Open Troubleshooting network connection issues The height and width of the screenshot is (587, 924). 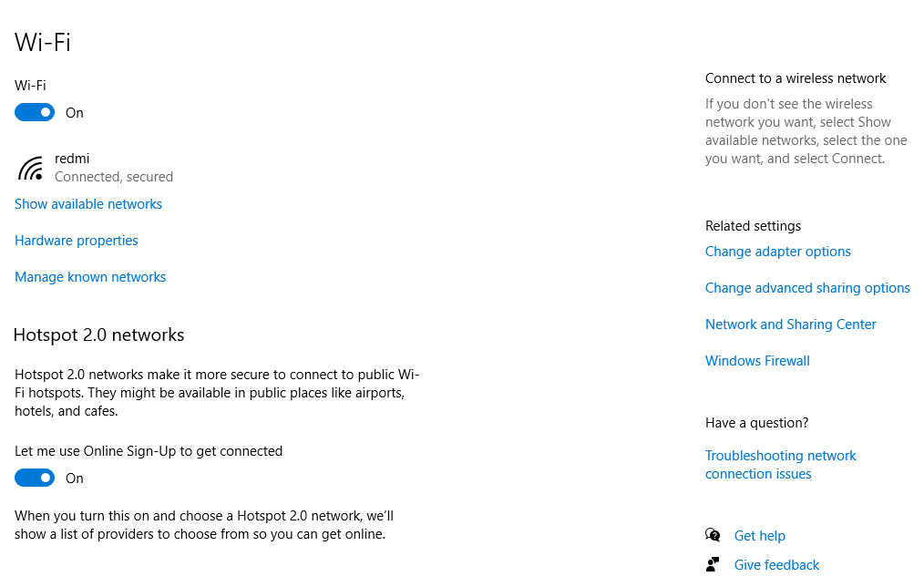point(780,464)
